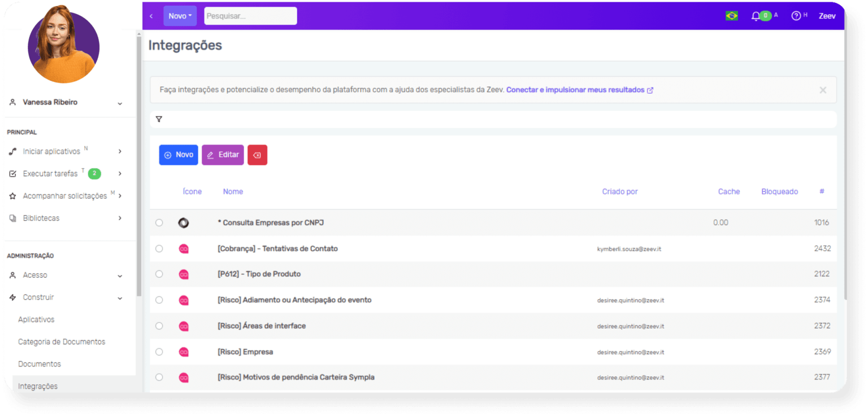
Task: Select the [Risco] Empresa radio button
Action: click(159, 351)
